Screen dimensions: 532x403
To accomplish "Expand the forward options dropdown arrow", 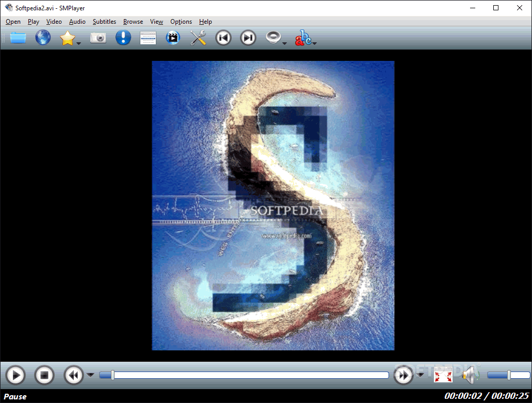I will point(421,375).
